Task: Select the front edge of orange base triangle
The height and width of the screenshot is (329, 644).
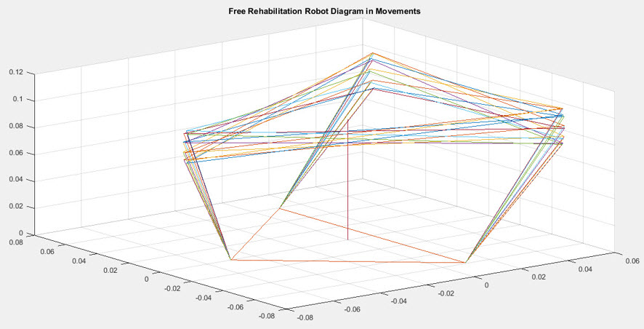Action: click(348, 261)
